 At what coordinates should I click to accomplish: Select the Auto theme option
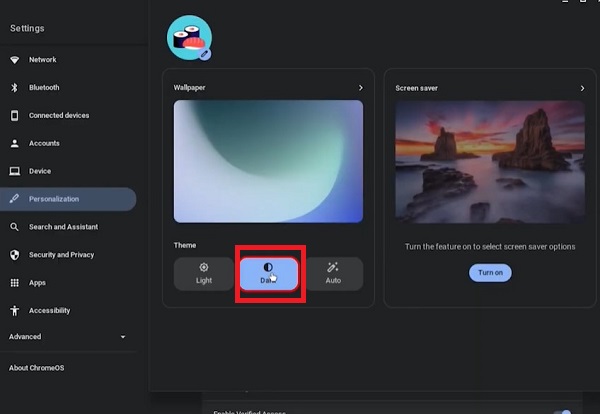pos(333,274)
